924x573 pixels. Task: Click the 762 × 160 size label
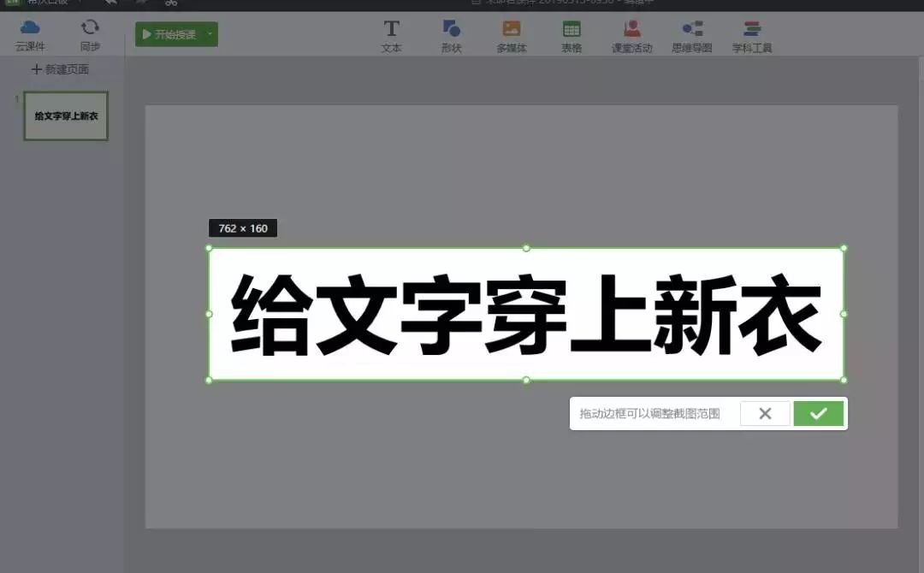[x=243, y=228]
